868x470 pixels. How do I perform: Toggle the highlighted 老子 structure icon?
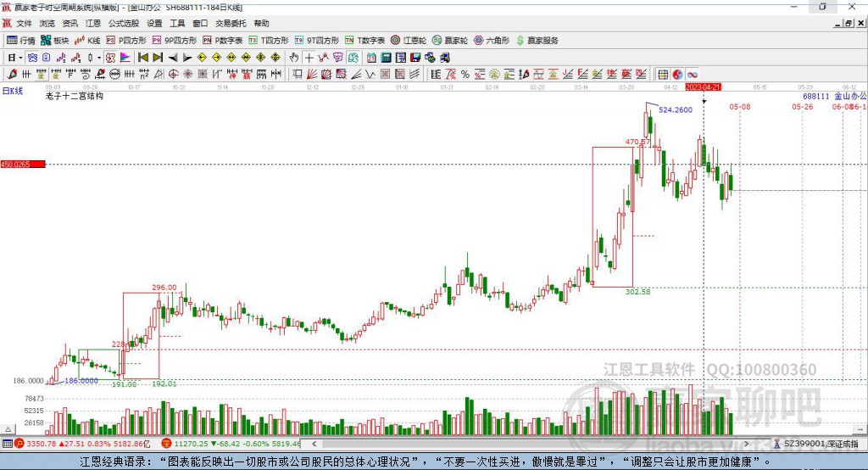pyautogui.click(x=110, y=58)
